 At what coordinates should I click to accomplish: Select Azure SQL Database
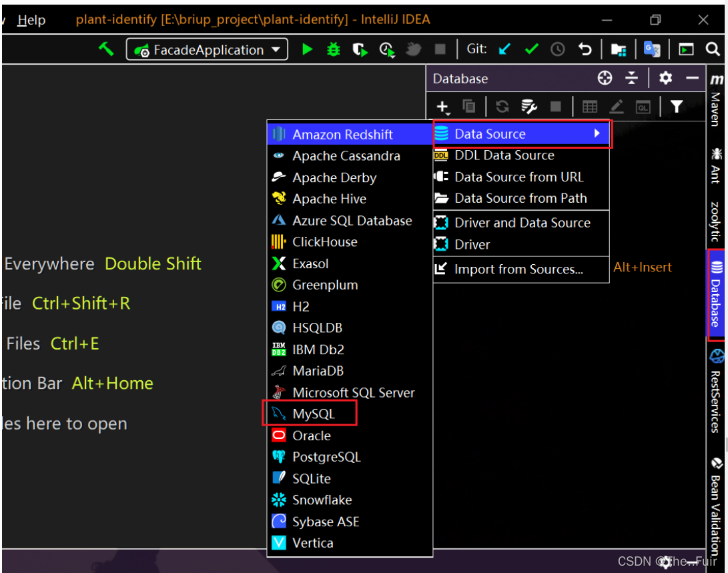tap(350, 220)
